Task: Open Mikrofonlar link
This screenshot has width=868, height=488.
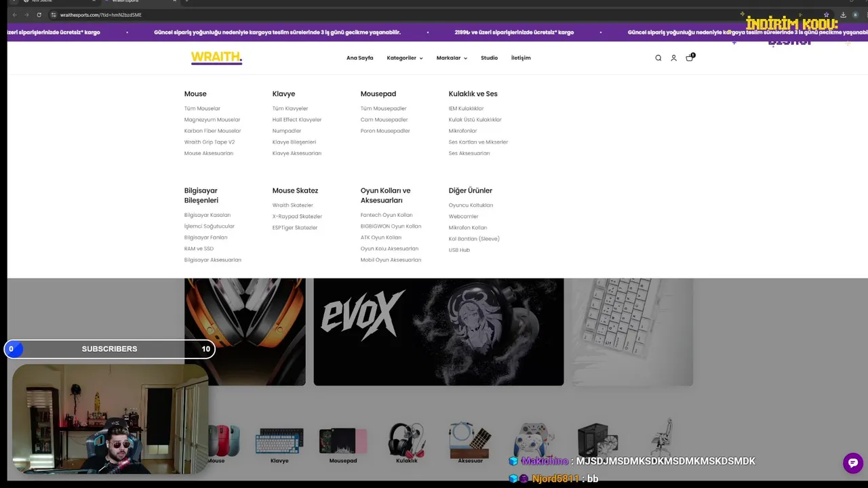Action: (x=462, y=131)
